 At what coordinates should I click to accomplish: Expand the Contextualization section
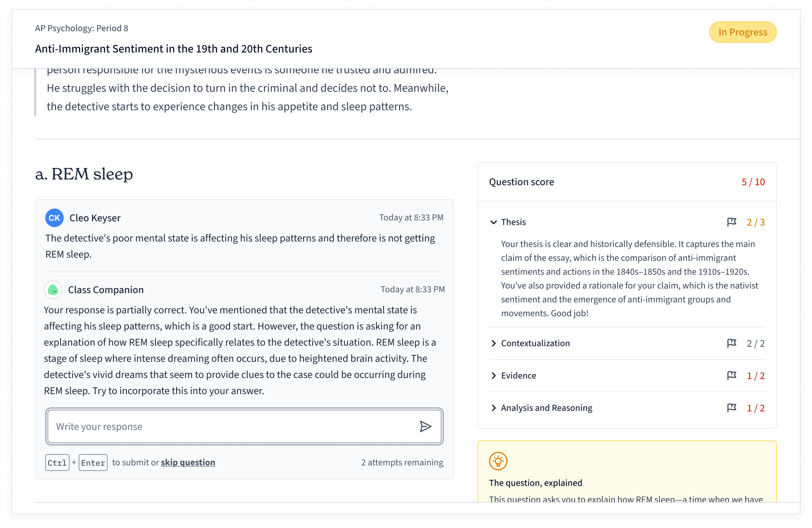point(493,343)
